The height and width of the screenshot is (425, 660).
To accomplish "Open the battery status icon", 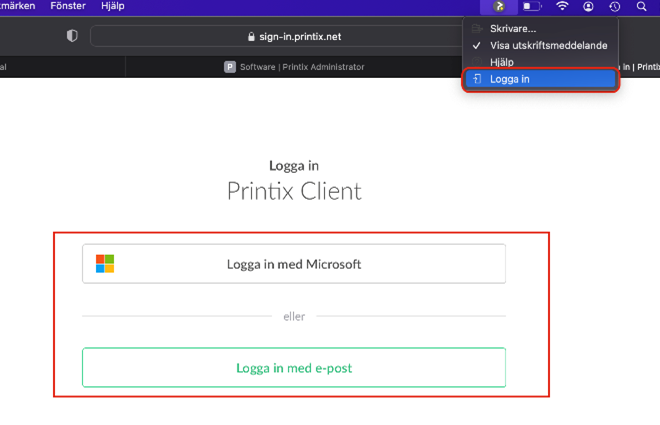I will click(x=532, y=6).
